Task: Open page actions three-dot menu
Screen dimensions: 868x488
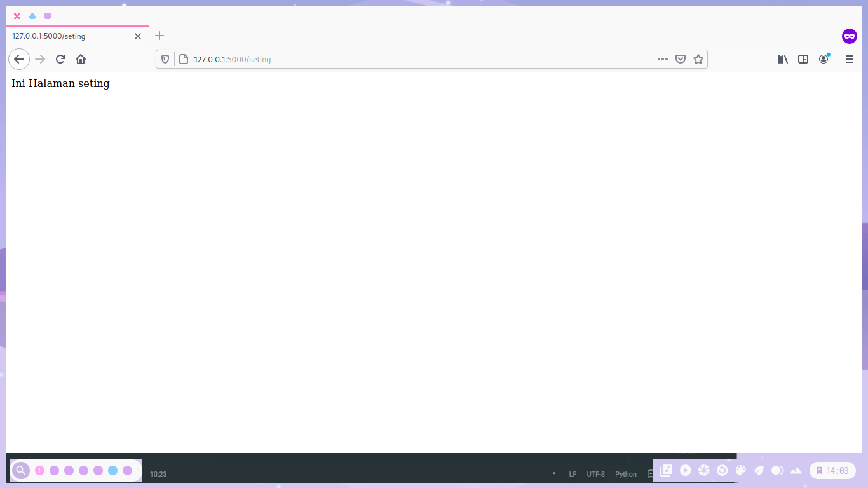Action: [x=663, y=59]
